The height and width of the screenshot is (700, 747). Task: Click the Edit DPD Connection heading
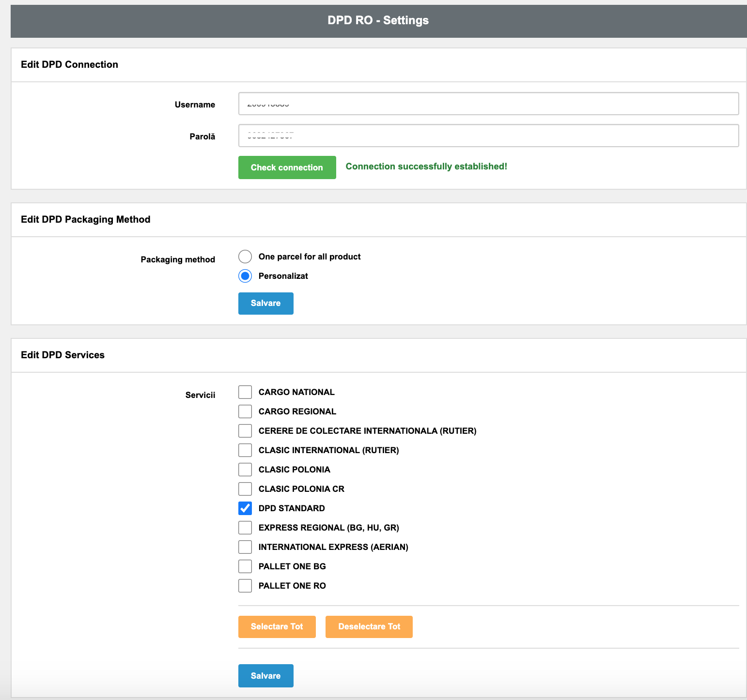(69, 64)
